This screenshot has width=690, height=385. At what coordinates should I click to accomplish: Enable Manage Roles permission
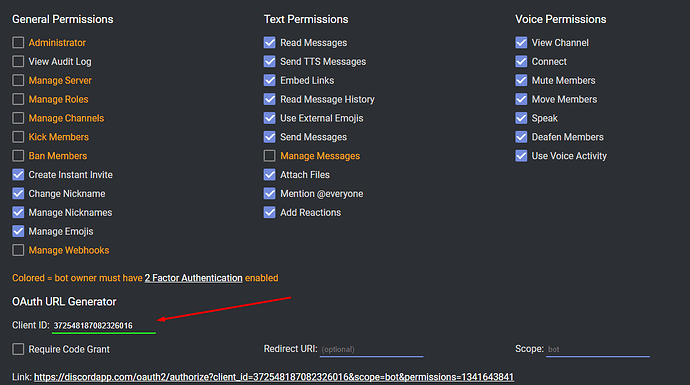click(18, 99)
